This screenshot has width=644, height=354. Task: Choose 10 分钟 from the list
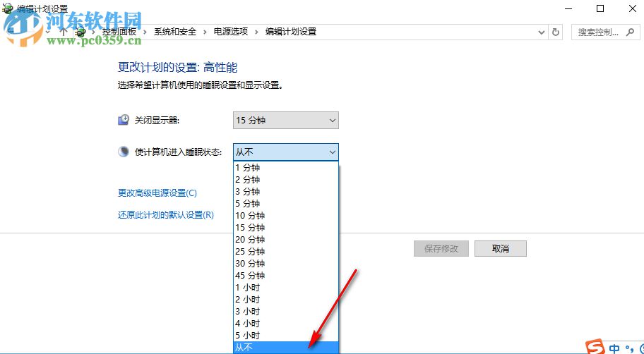coord(286,215)
